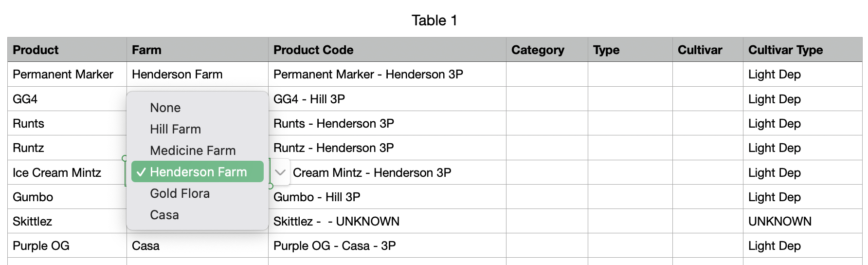Click the Farm column header
The image size is (868, 265).
pos(198,50)
